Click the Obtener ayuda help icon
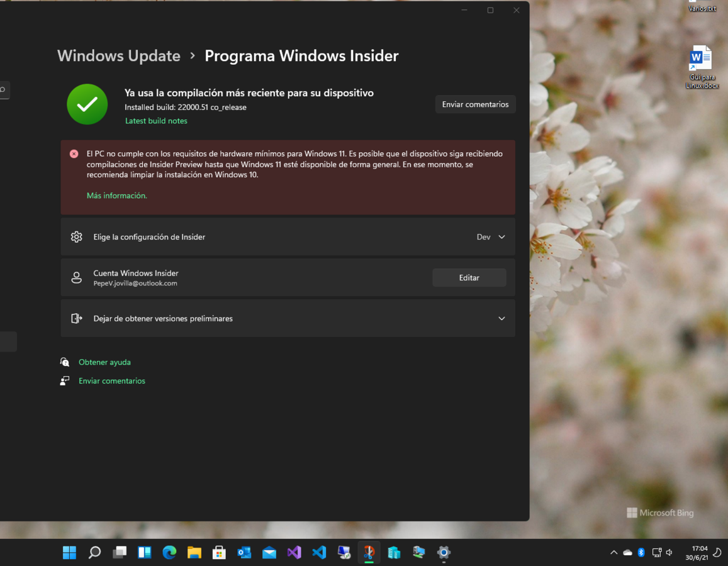The width and height of the screenshot is (728, 566). point(65,362)
